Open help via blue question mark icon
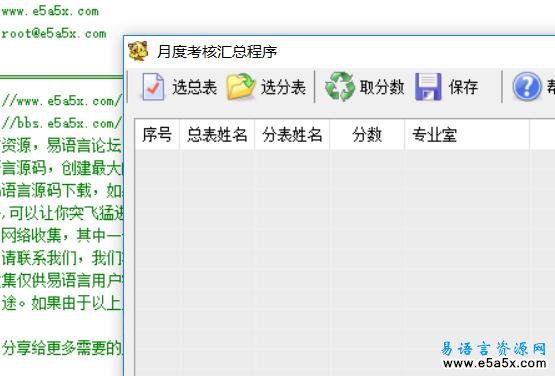The width and height of the screenshot is (555, 376). tap(527, 86)
